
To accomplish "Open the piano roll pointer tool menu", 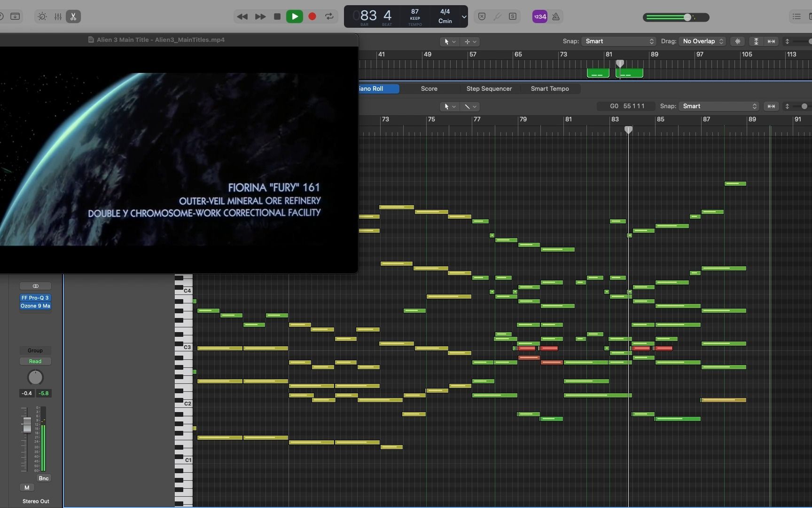I will (450, 106).
